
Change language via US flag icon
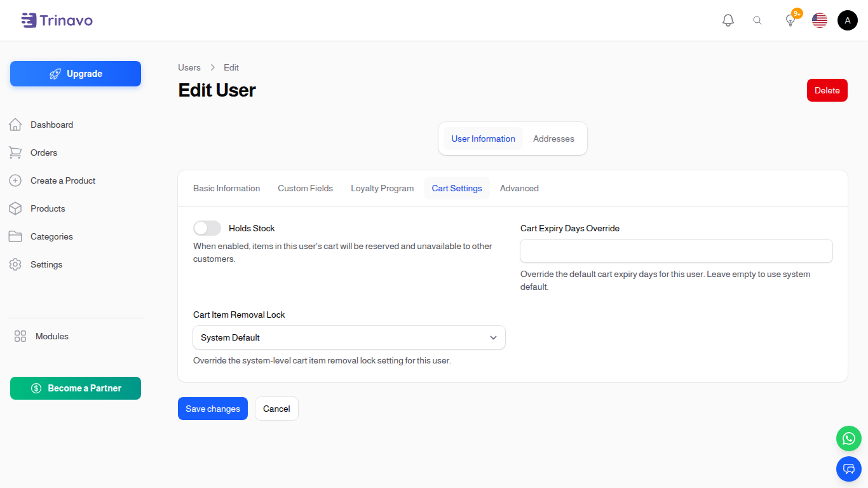820,20
